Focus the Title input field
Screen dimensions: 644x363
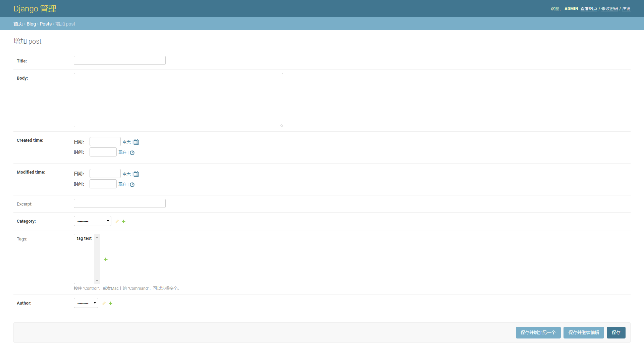(120, 60)
